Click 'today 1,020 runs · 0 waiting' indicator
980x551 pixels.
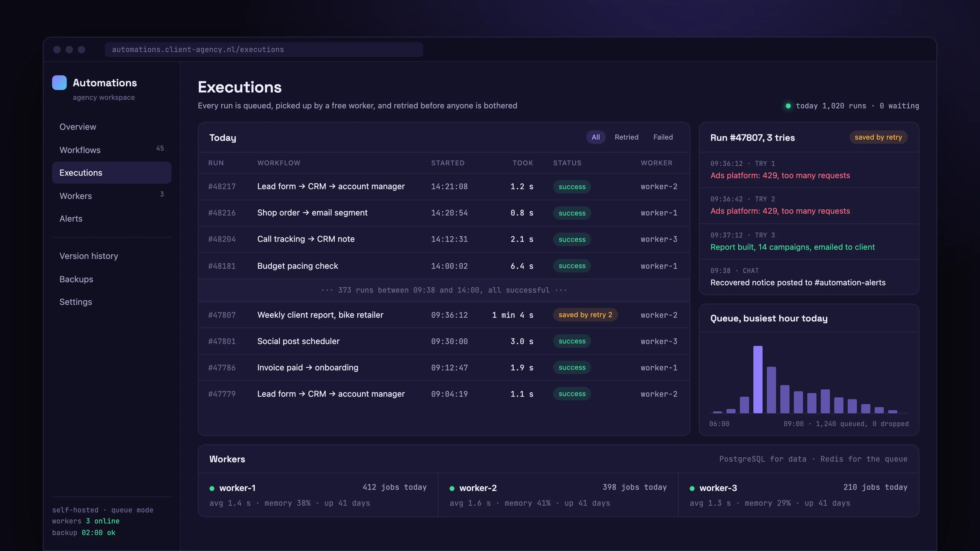point(852,106)
